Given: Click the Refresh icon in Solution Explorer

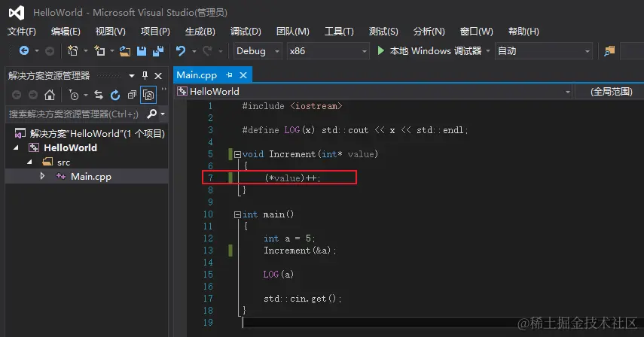Looking at the screenshot, I should pyautogui.click(x=115, y=95).
